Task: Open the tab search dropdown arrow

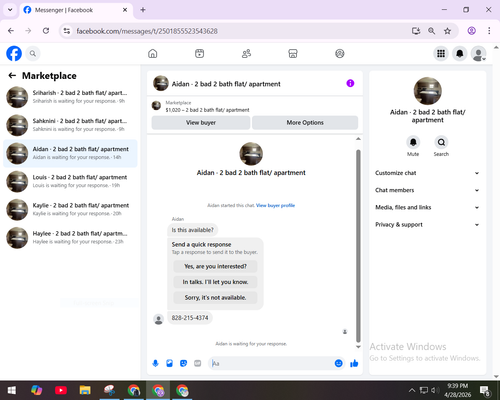Action: coord(10,10)
